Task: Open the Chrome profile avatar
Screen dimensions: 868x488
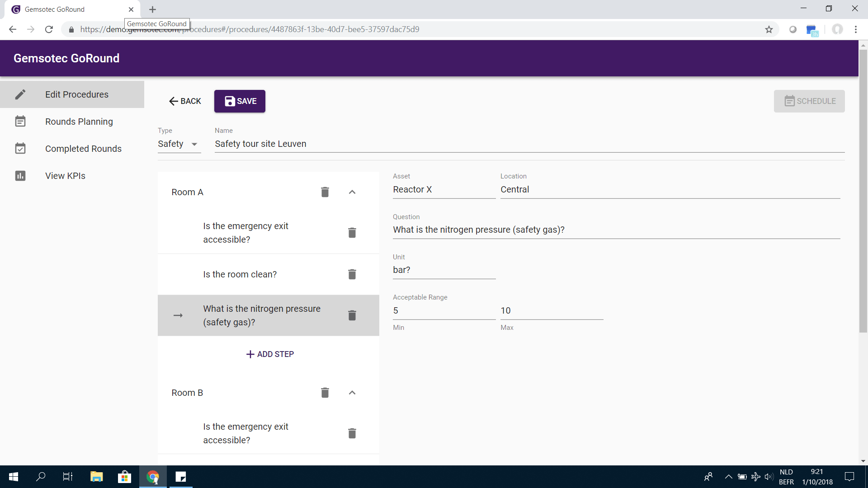Action: pos(837,29)
